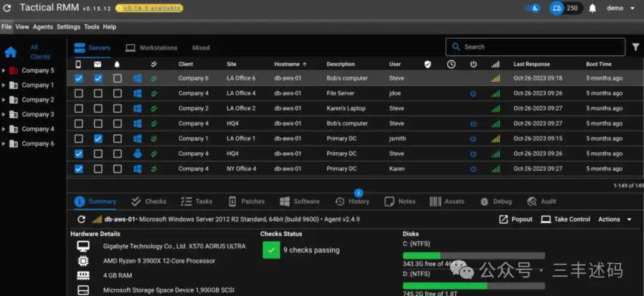The image size is (644, 296).
Task: Click the D: drive usage bar
Action: point(474,286)
